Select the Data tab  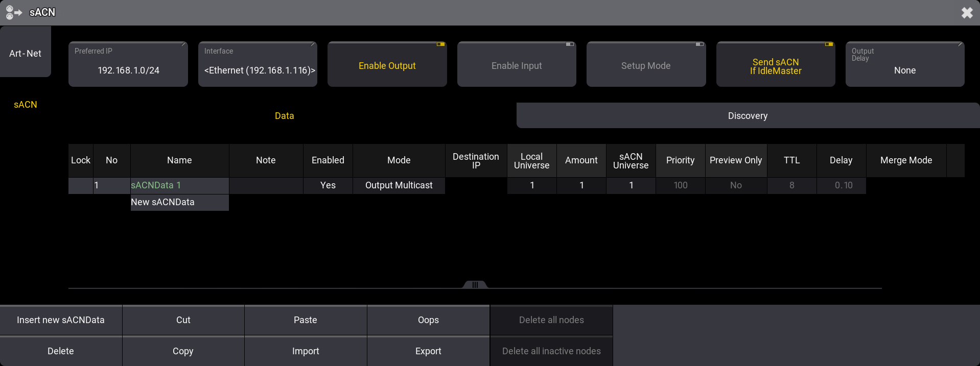click(x=284, y=116)
